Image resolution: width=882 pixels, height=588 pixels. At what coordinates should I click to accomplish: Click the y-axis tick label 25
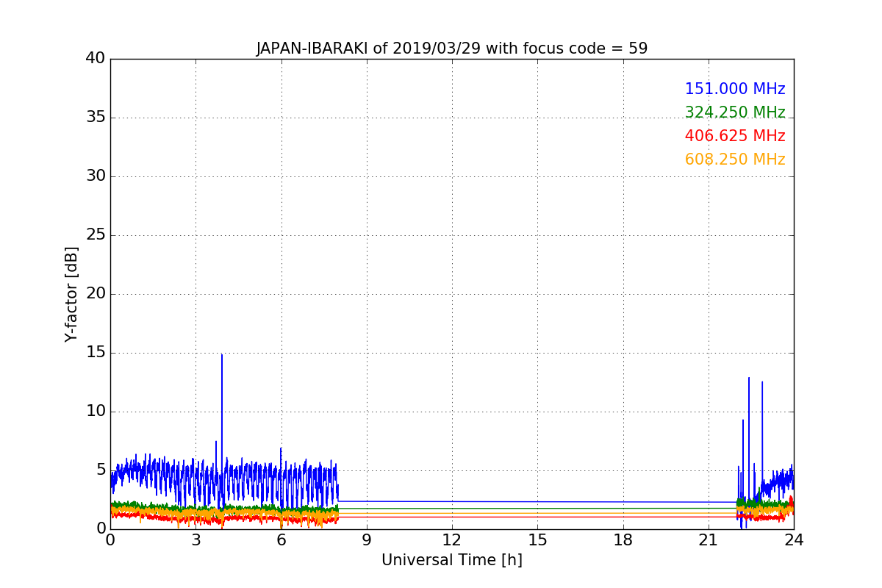[x=96, y=234]
